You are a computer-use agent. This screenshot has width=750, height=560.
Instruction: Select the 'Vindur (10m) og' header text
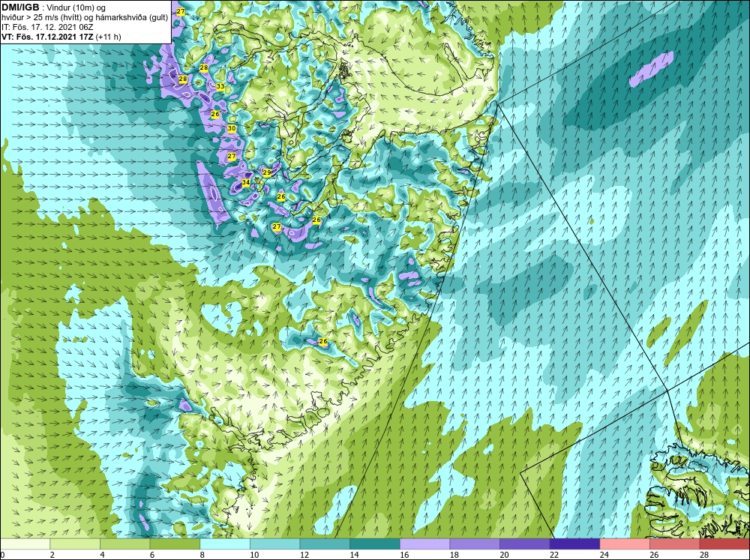tap(77, 7)
